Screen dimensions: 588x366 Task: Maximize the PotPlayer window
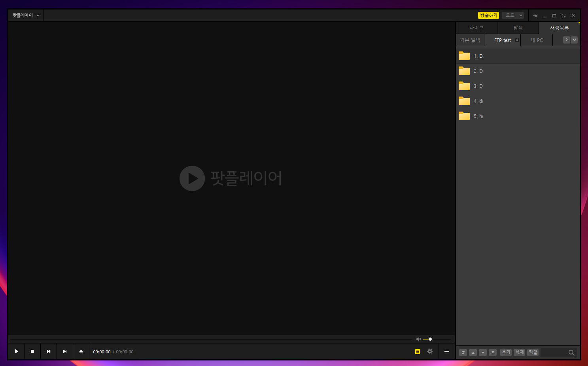554,15
